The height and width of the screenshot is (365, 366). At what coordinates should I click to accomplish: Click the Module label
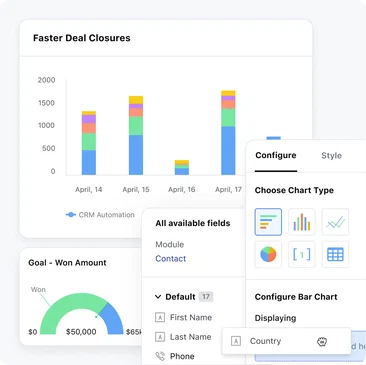(170, 244)
